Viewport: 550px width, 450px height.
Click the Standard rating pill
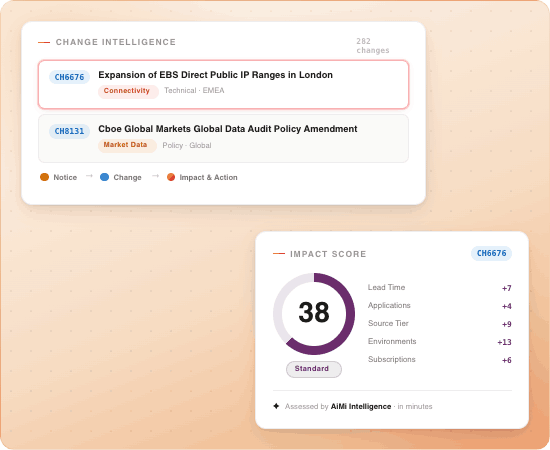[x=314, y=369]
